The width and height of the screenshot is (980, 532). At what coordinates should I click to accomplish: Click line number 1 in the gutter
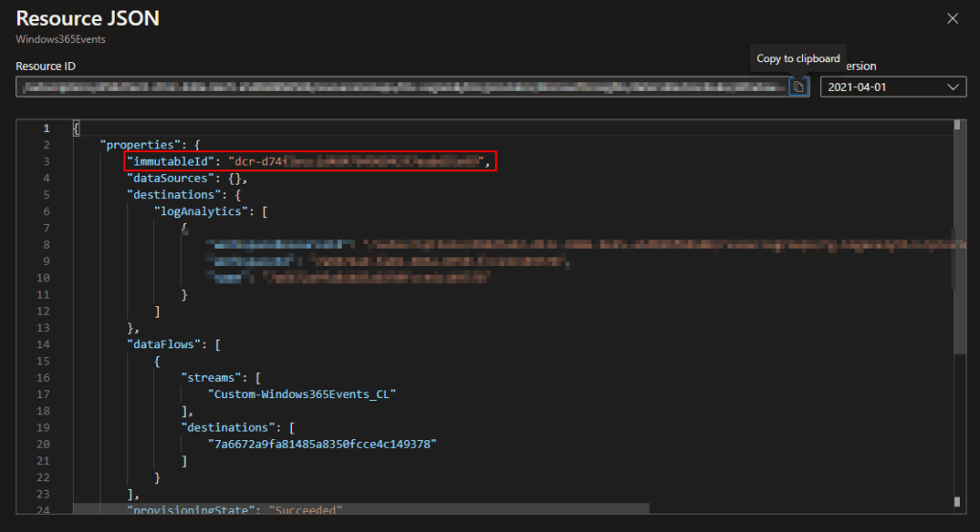[x=46, y=128]
